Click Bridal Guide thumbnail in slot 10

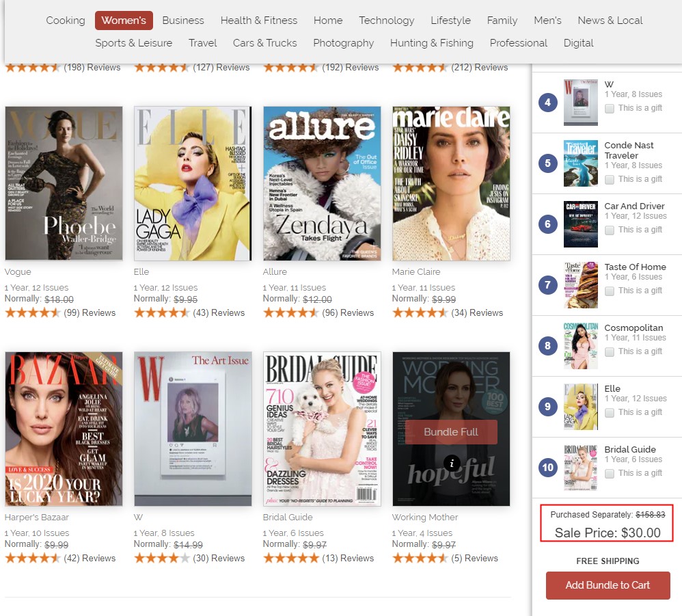[581, 468]
